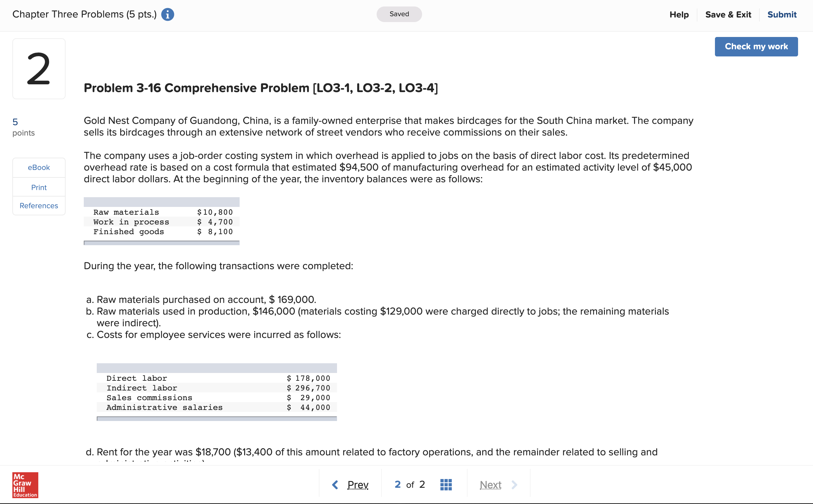Click the Print link

[x=39, y=187]
